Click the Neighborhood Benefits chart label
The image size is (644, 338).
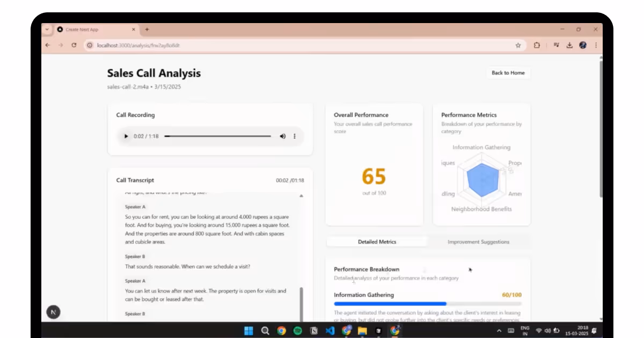pos(481,209)
